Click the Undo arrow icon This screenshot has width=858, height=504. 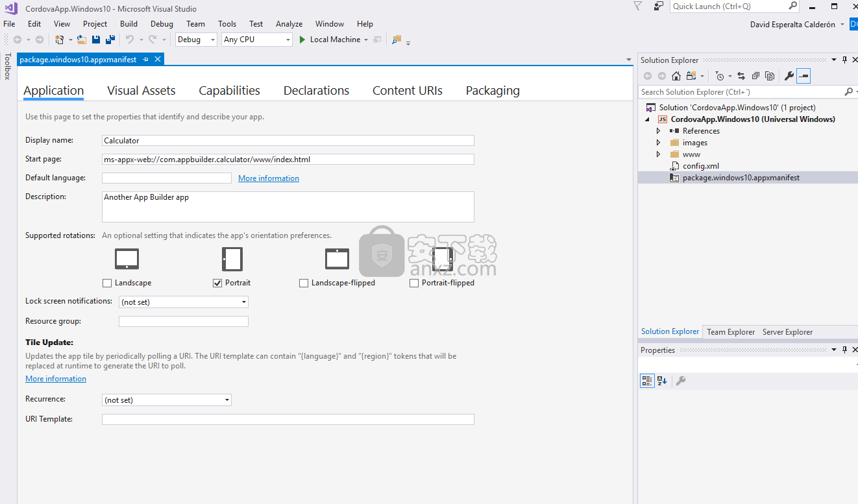click(130, 40)
